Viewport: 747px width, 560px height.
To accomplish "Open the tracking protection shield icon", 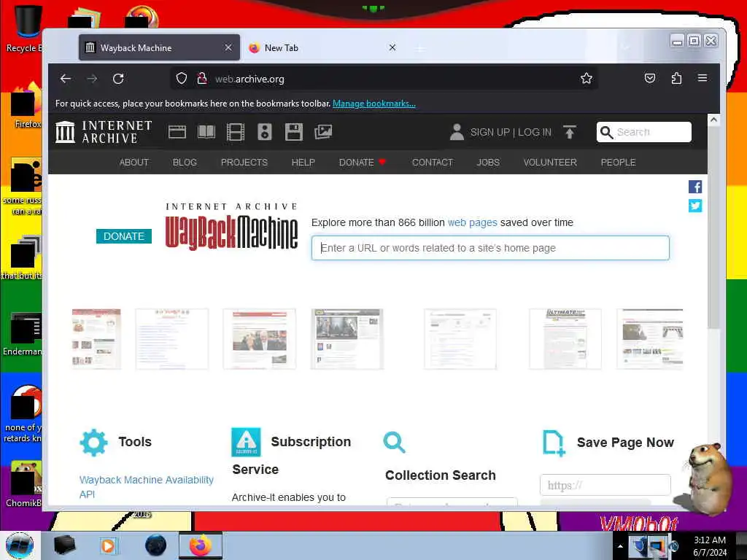I will point(182,79).
